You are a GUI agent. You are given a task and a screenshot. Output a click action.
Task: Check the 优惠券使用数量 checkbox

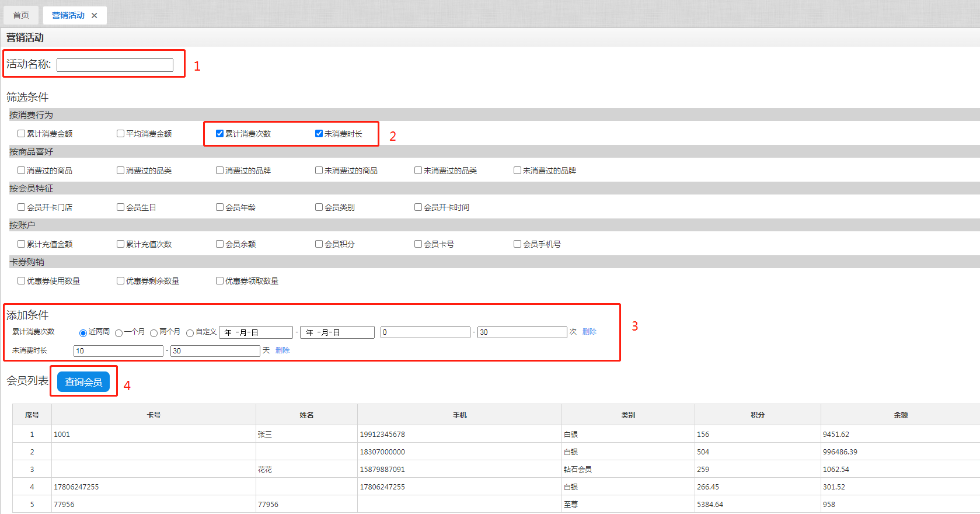22,281
